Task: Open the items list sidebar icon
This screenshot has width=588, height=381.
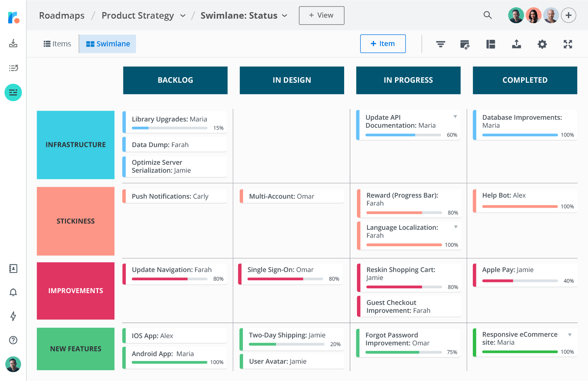Action: tap(13, 68)
